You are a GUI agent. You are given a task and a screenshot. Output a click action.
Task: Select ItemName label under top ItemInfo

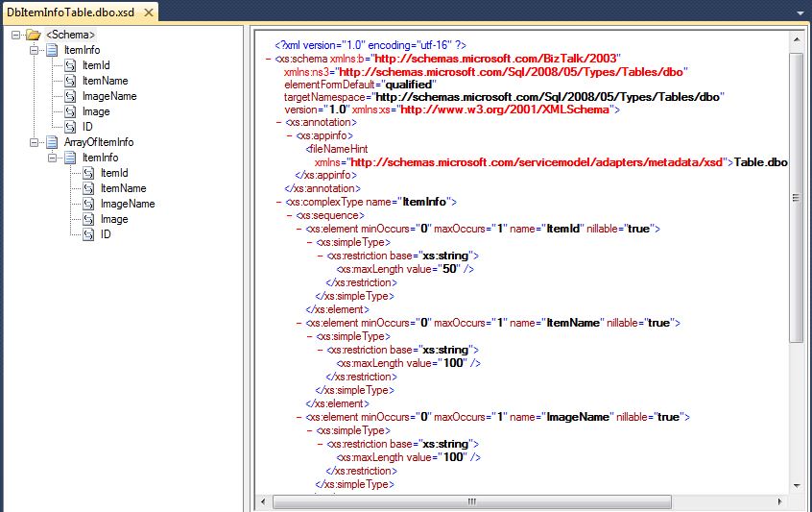(106, 81)
